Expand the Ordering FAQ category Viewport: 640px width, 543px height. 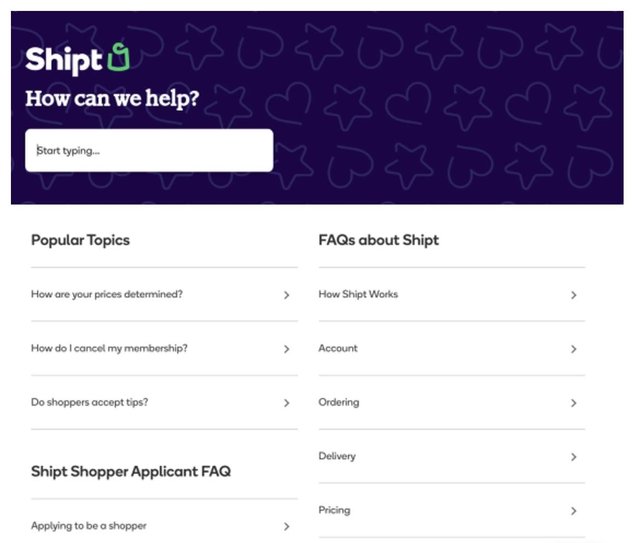point(339,403)
